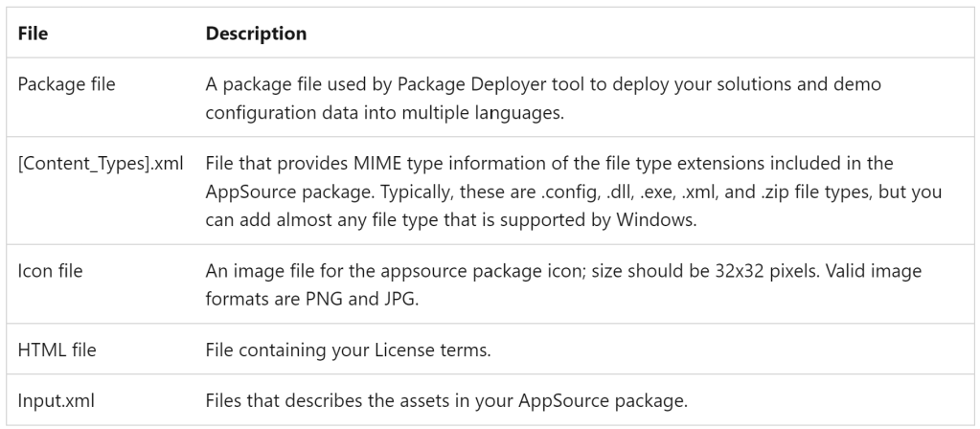Click the File column header
This screenshot has width=980, height=429.
coord(34,34)
